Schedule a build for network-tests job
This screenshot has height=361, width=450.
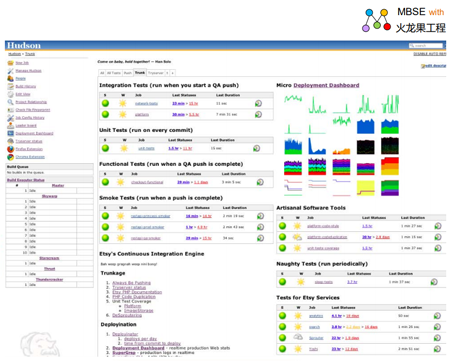258,104
